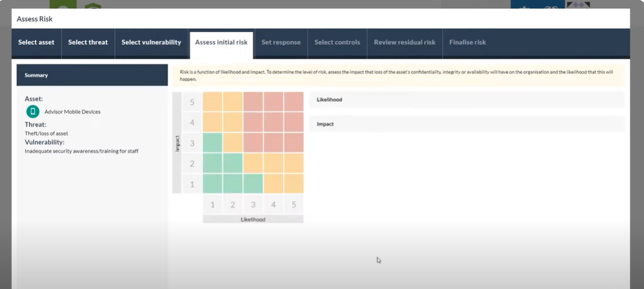Screen dimensions: 644x289
Task: Click the vertical Impact axis label
Action: pos(177,143)
